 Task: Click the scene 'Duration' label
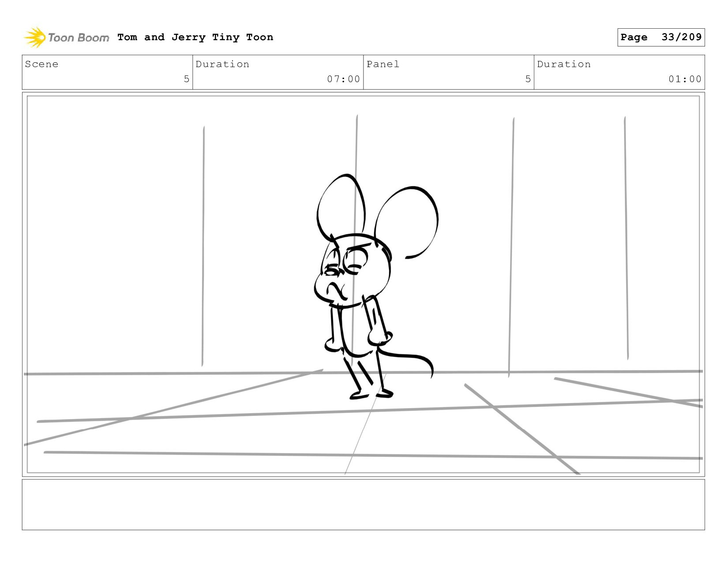coord(222,64)
